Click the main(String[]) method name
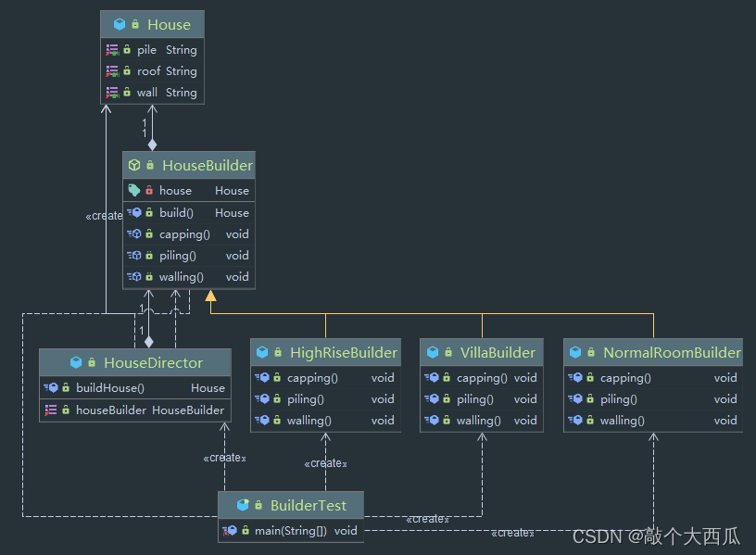This screenshot has height=555, width=756. [291, 531]
